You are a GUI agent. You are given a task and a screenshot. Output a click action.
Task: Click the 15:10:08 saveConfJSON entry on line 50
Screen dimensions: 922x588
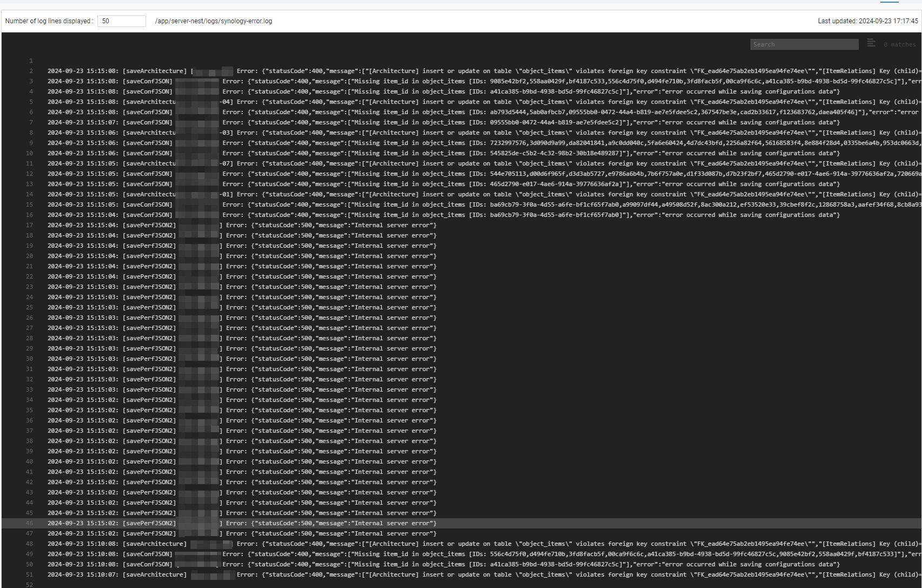444,564
